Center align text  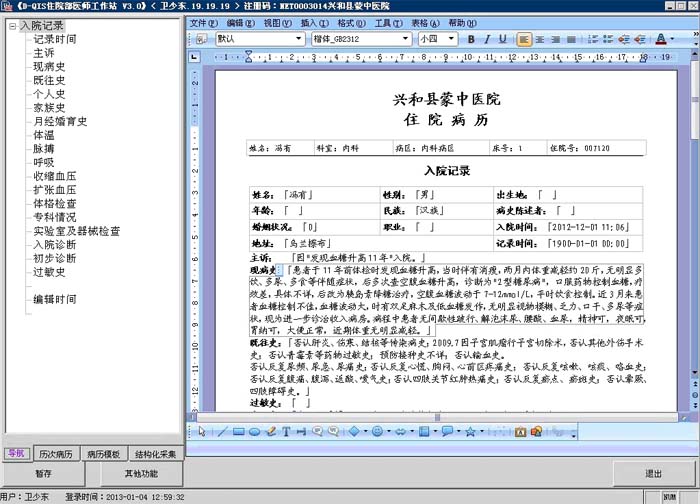click(540, 39)
